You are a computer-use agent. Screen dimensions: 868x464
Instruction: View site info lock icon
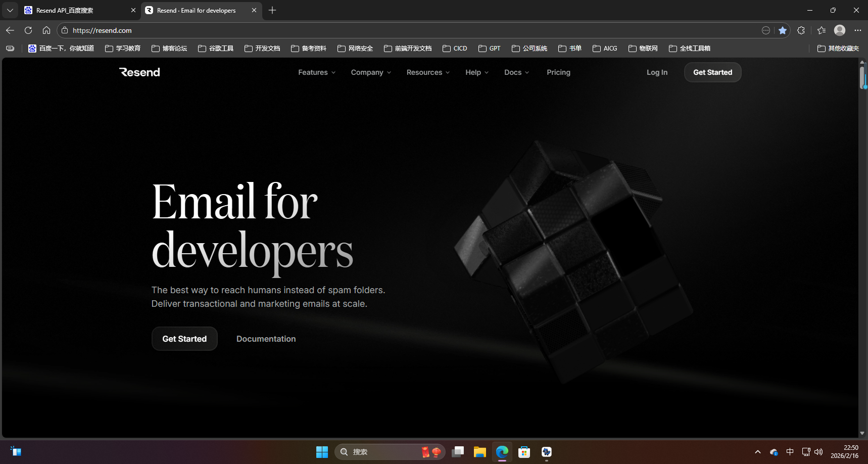65,30
